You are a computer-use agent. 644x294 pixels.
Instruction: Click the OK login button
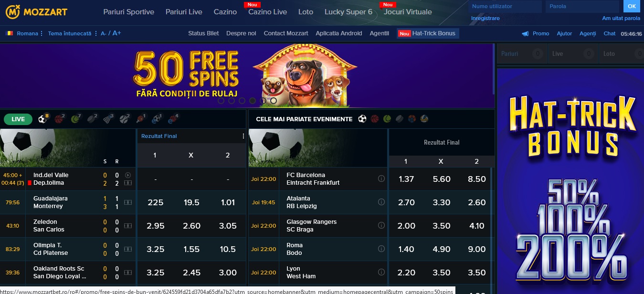click(x=632, y=6)
